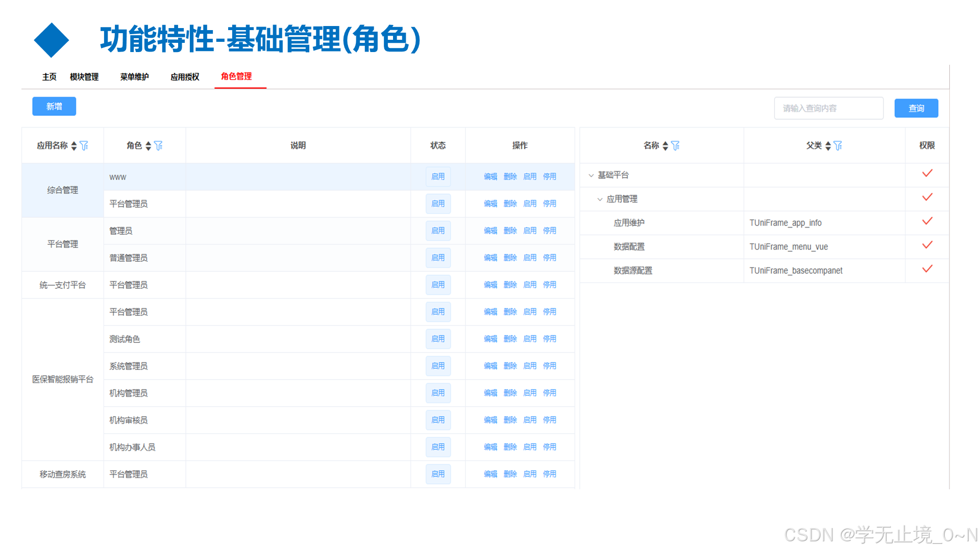
Task: Open the filter icon on 父类 column
Action: click(838, 145)
